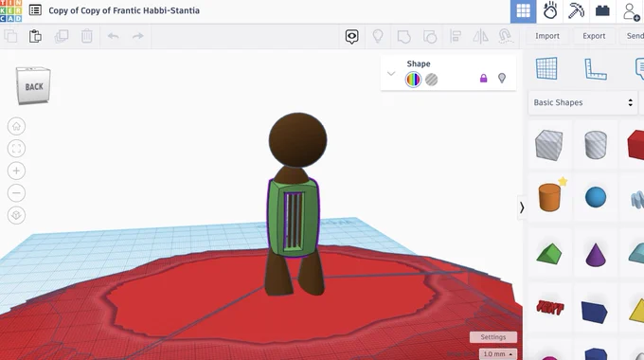
Task: Open the Basic Shapes dropdown
Action: tap(582, 102)
